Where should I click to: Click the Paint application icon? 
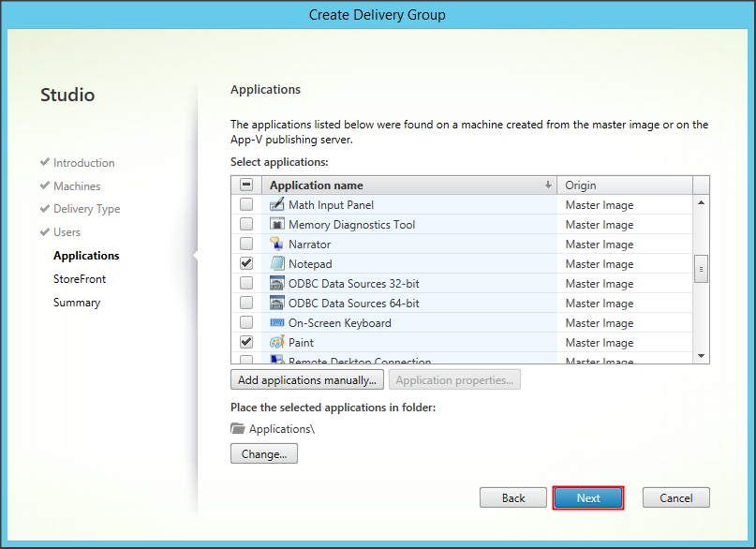coord(277,343)
